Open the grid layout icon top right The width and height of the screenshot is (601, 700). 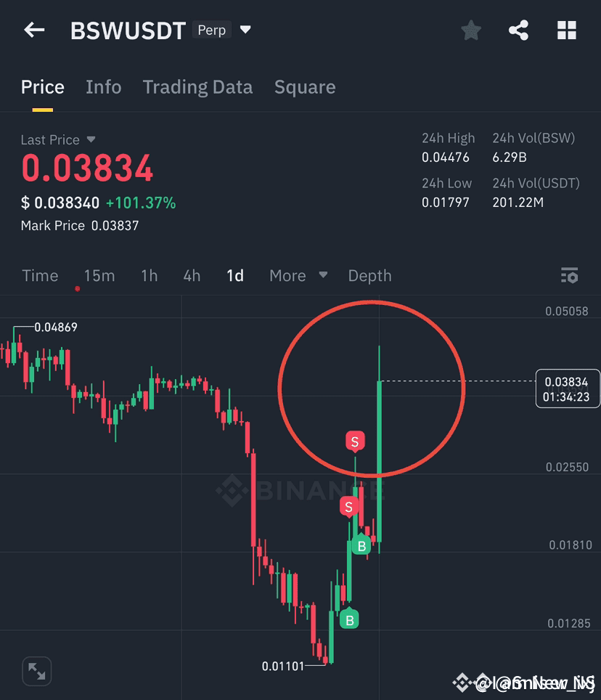pyautogui.click(x=566, y=30)
